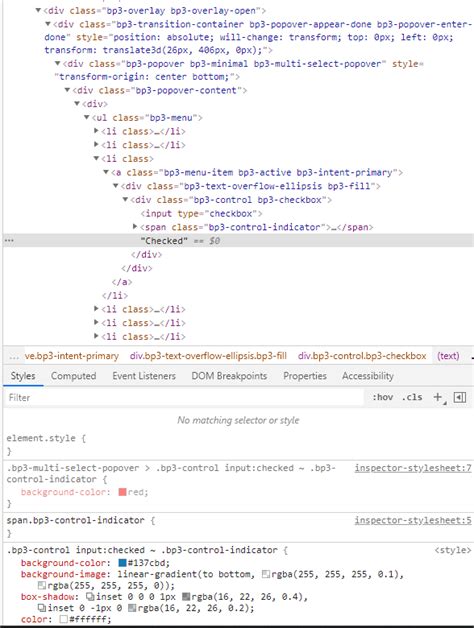Collapse the bp3-menu-item anchor node
The image size is (474, 628).
(x=106, y=172)
